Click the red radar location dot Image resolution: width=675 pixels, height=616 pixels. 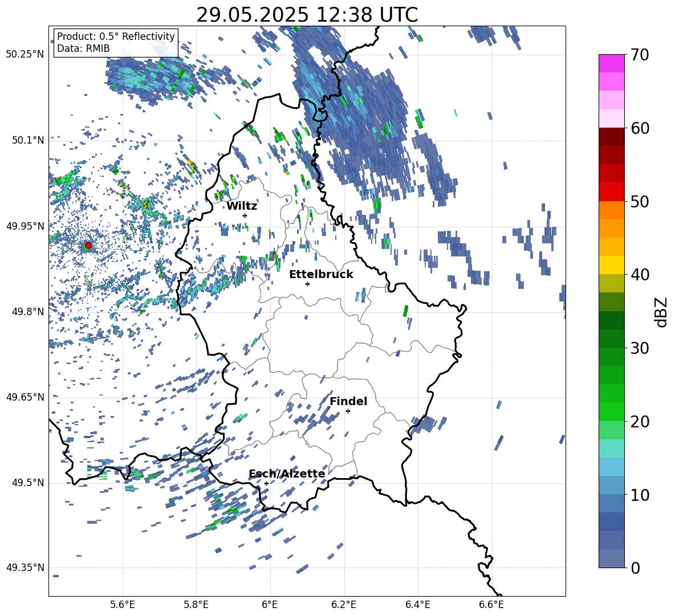(88, 246)
